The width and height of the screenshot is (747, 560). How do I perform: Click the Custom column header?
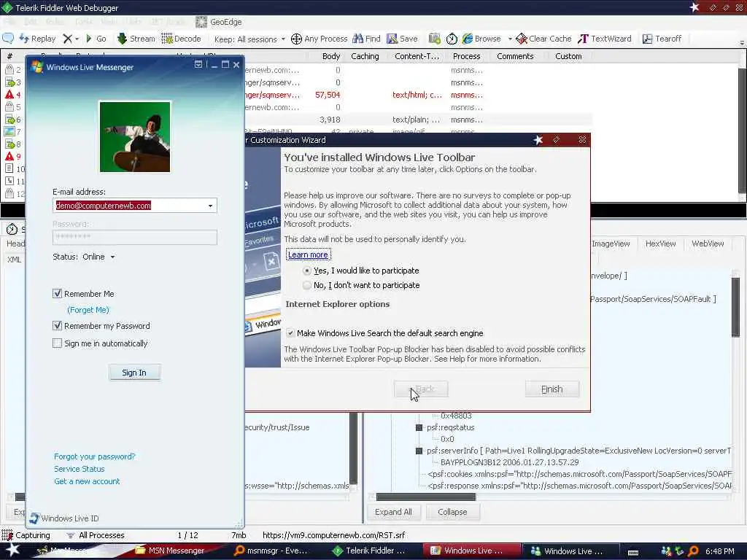click(568, 56)
